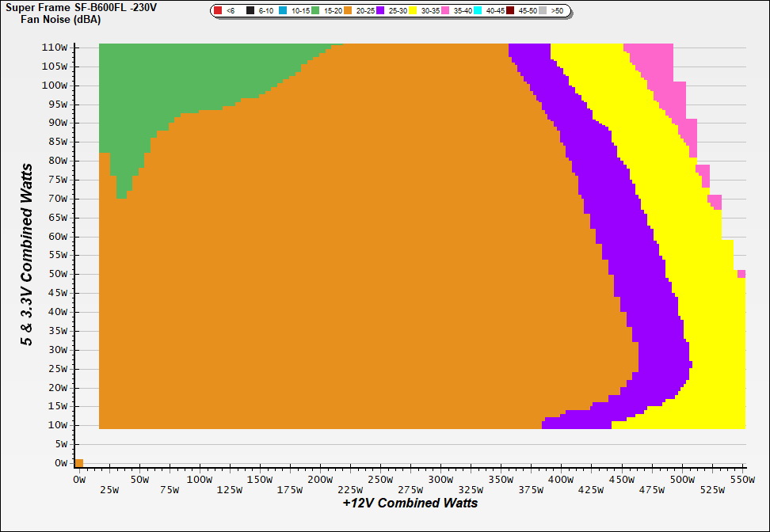Image resolution: width=770 pixels, height=532 pixels.
Task: Click the pink 35-40 legend swatch
Action: [445, 11]
